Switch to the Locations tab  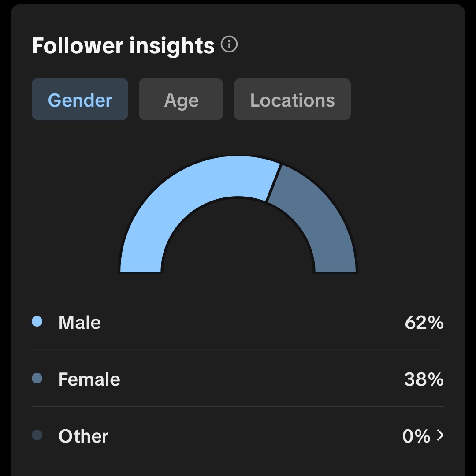(x=292, y=99)
